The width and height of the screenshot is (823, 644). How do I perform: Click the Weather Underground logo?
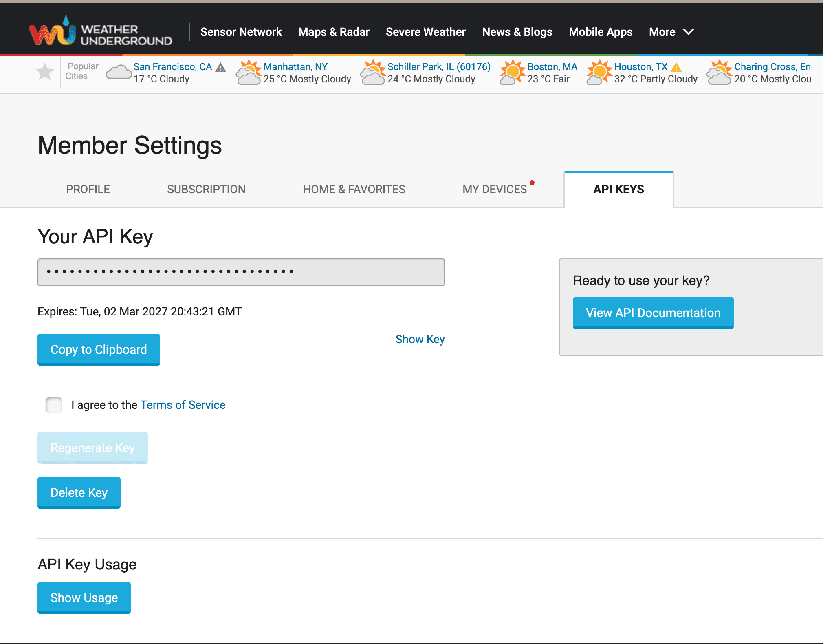point(101,32)
